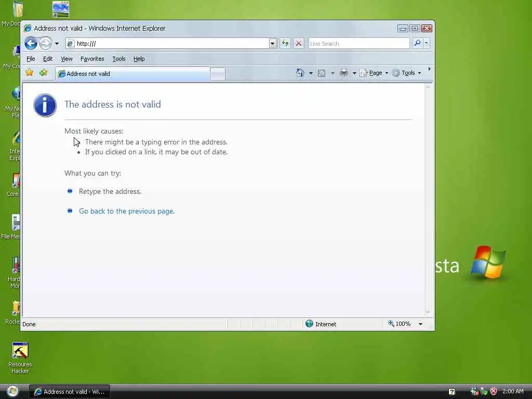Select the picture shortcut desktop icon
This screenshot has height=399, width=532.
click(61, 9)
